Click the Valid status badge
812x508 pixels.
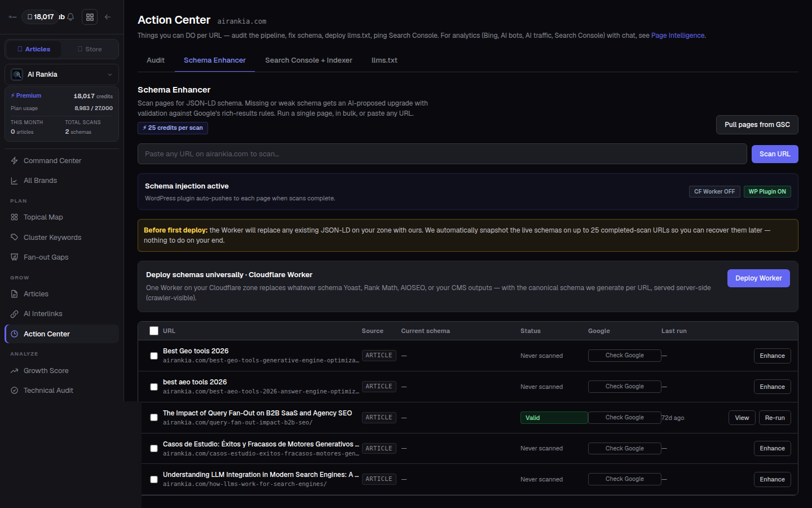(x=554, y=418)
